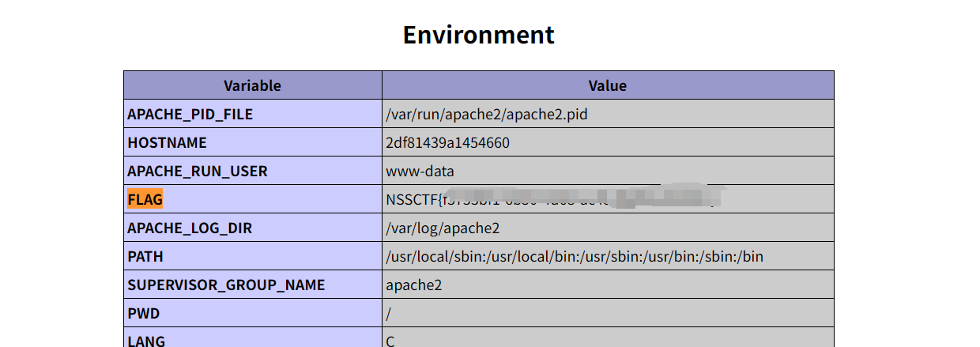980x347 pixels.
Task: Click the hostname value 2df81439a1454660
Action: coord(447,143)
